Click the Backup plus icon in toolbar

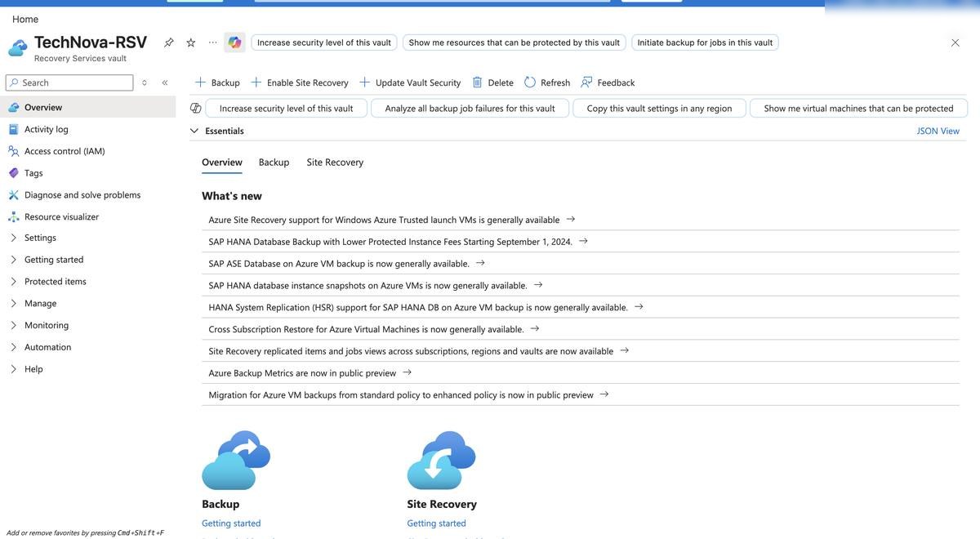click(200, 82)
